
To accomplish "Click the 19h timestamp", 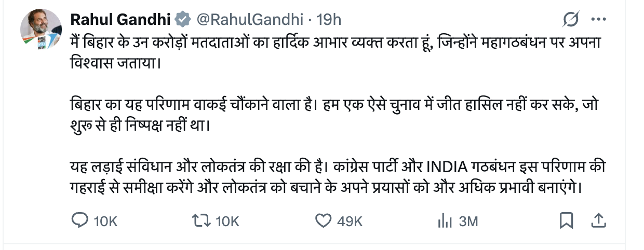I will click(328, 20).
